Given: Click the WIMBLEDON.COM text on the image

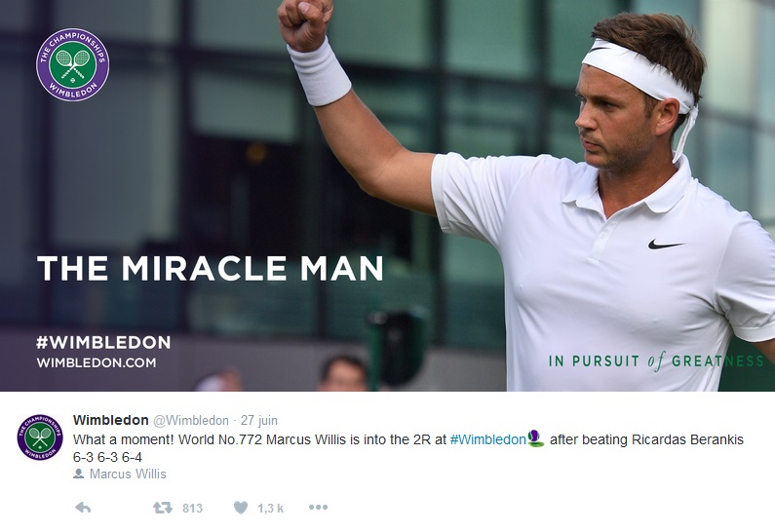Looking at the screenshot, I should coord(97,362).
